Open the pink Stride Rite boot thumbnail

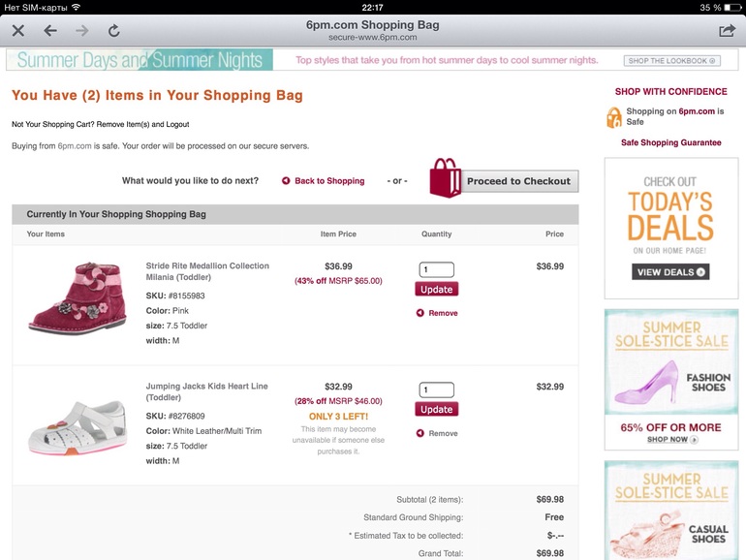click(78, 298)
